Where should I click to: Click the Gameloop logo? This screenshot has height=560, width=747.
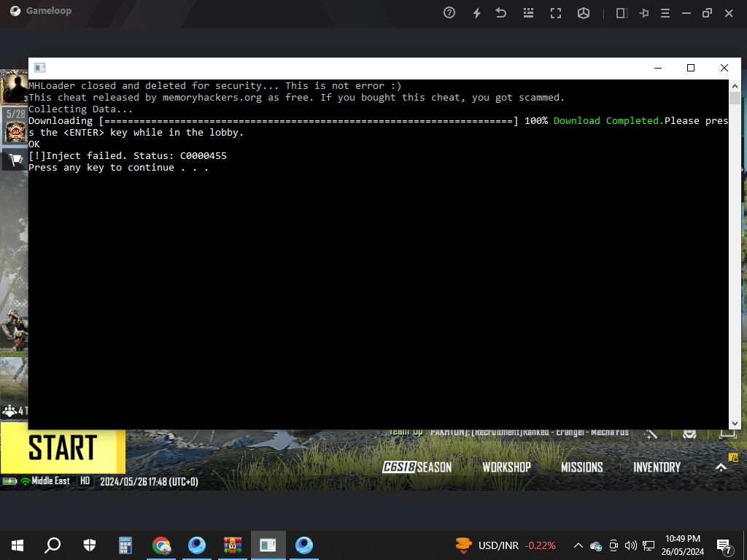[x=15, y=11]
